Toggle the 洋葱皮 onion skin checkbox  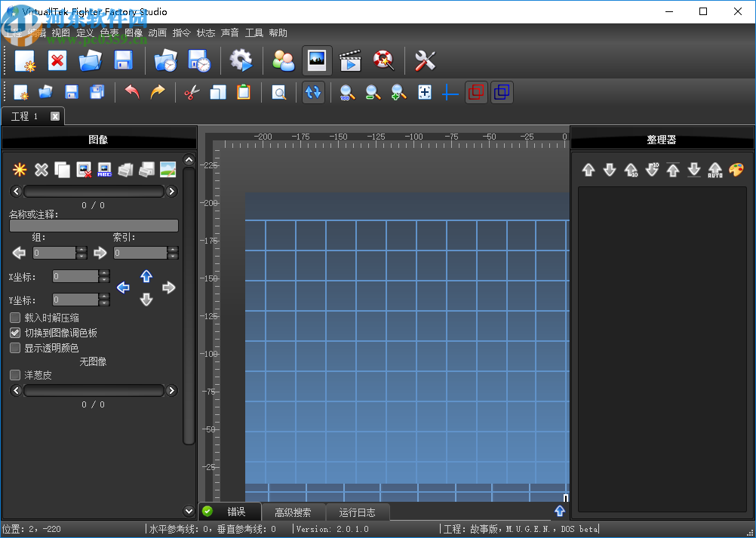pos(15,375)
